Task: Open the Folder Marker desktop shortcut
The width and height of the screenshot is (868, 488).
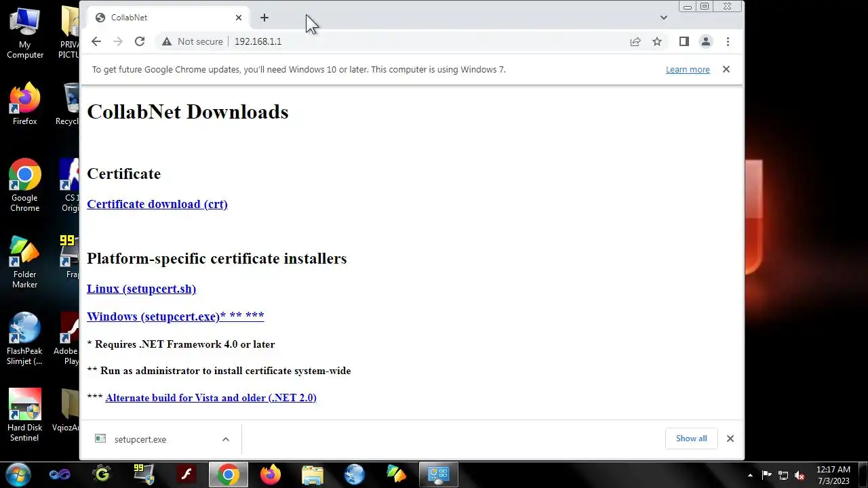Action: 25,263
